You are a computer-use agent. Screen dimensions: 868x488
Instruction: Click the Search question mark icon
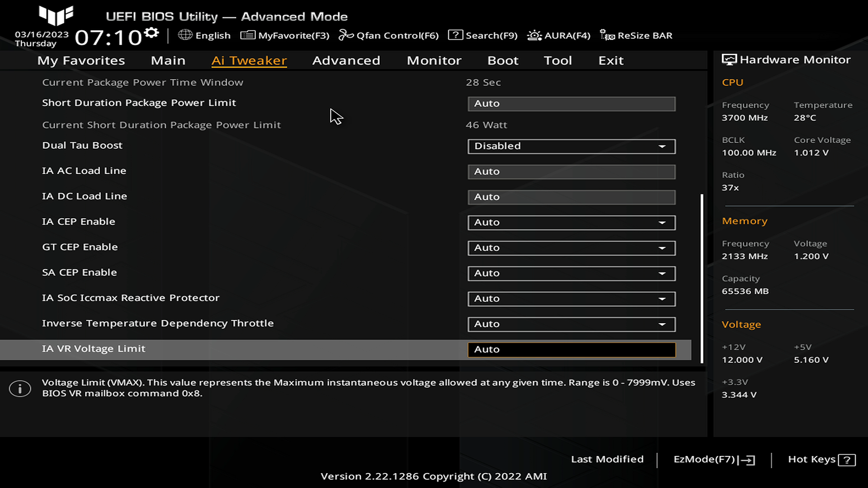coord(455,35)
